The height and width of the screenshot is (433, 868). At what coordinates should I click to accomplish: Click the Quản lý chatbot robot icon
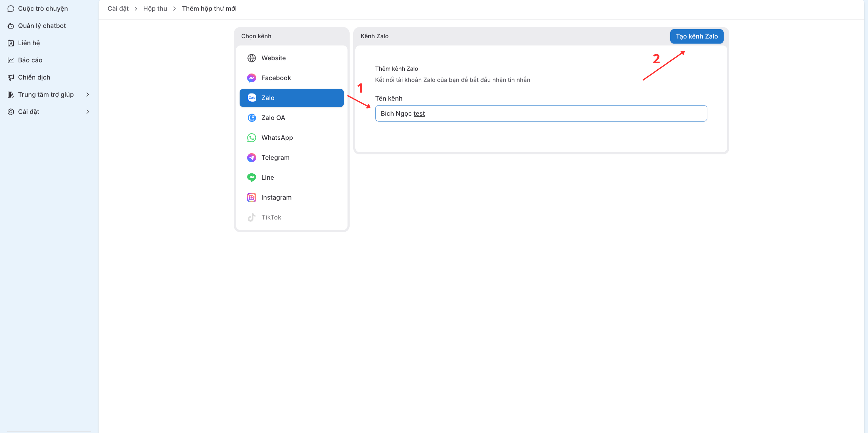[x=11, y=26]
